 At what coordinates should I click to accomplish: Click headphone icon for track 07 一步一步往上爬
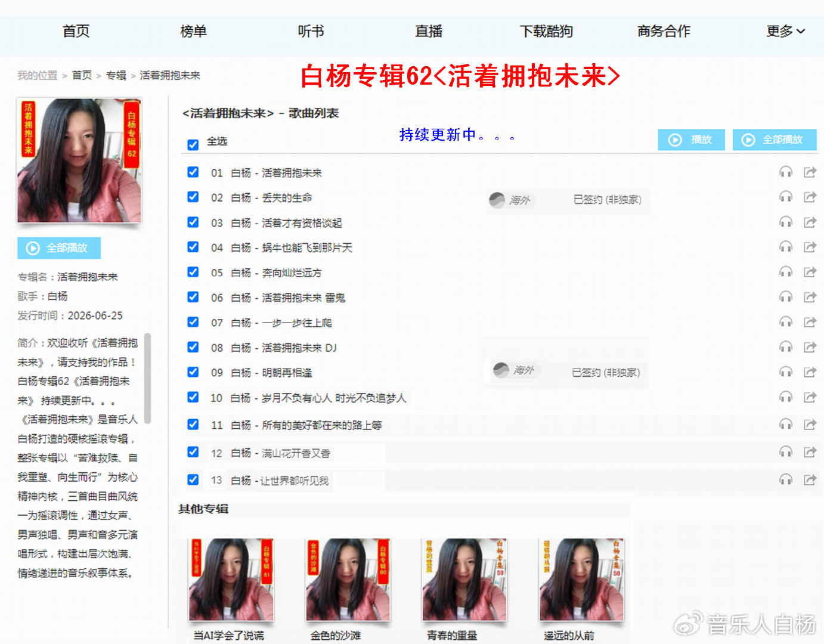coord(786,322)
